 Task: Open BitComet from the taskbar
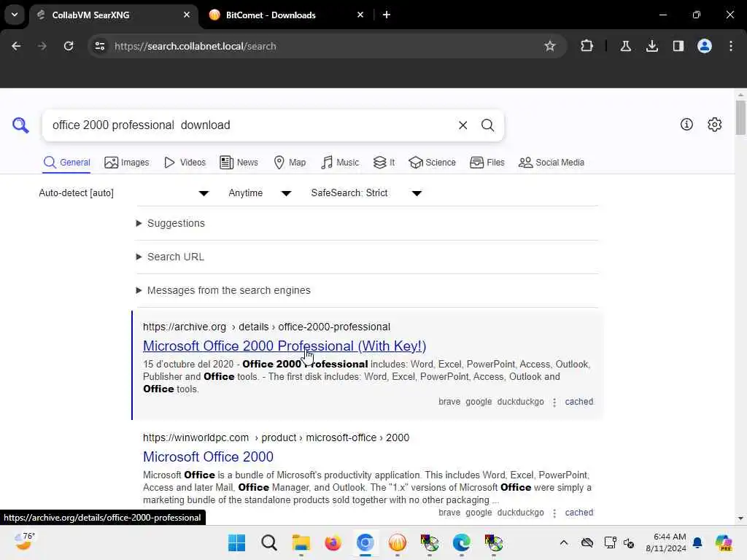tap(398, 542)
